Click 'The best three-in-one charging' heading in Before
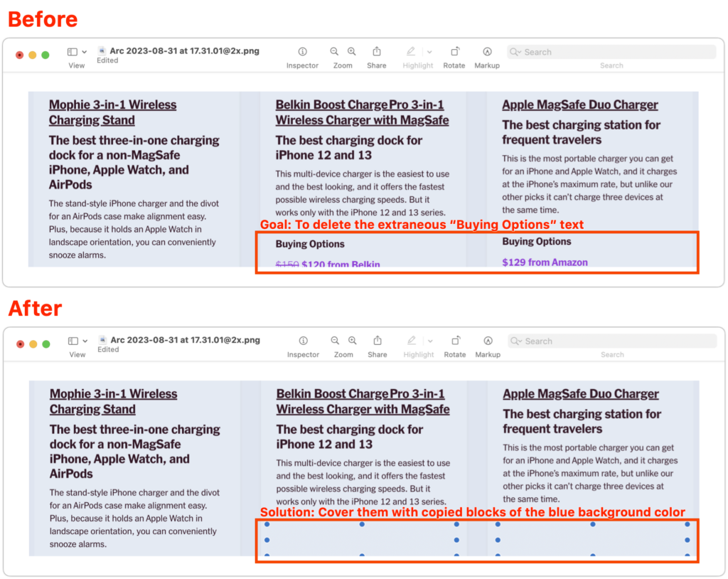This screenshot has width=728, height=579. (134, 163)
